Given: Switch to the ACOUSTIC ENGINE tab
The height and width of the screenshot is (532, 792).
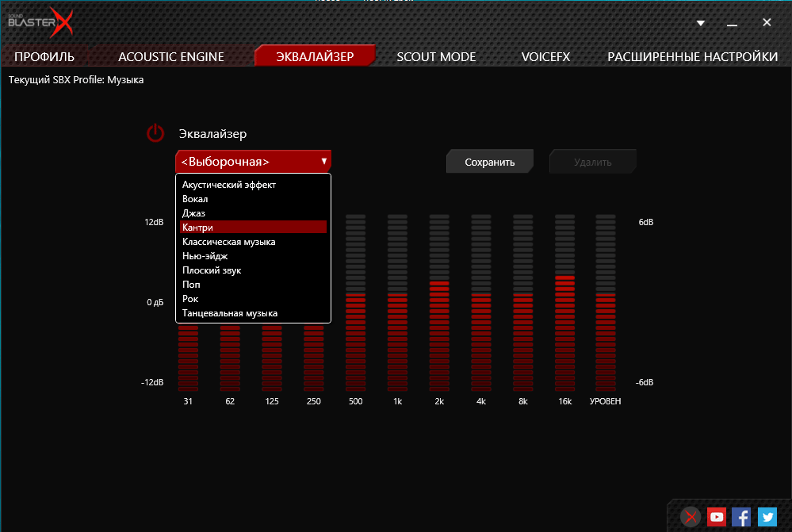Looking at the screenshot, I should click(x=171, y=56).
